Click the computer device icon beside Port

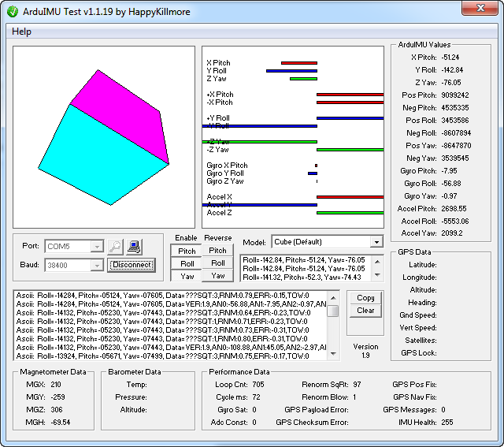point(135,246)
